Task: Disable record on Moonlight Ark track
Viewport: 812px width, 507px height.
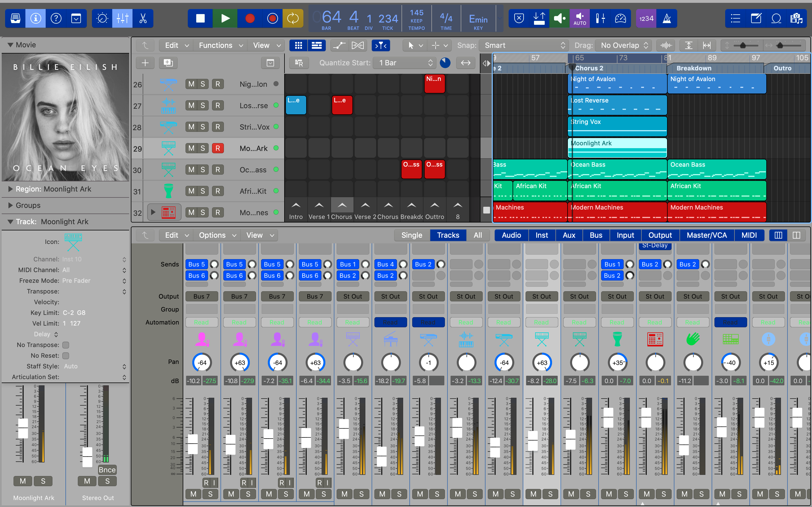Action: [218, 148]
